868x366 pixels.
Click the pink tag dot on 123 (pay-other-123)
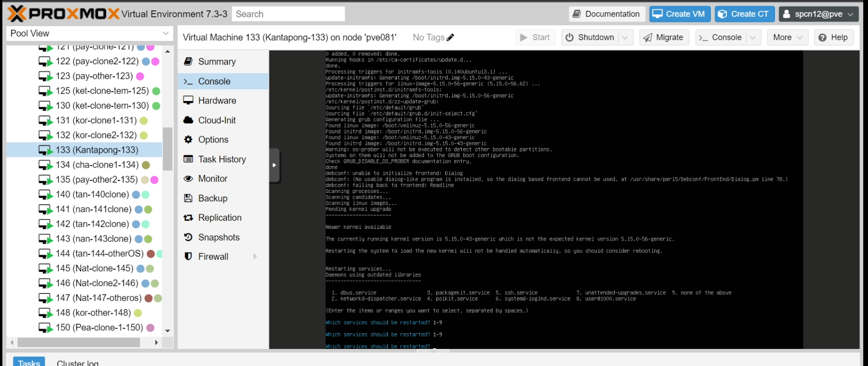pos(140,76)
